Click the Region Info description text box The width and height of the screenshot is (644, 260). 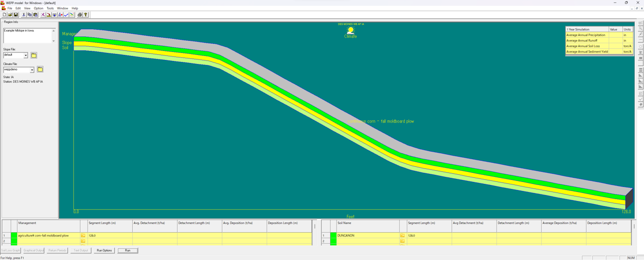[x=27, y=35]
